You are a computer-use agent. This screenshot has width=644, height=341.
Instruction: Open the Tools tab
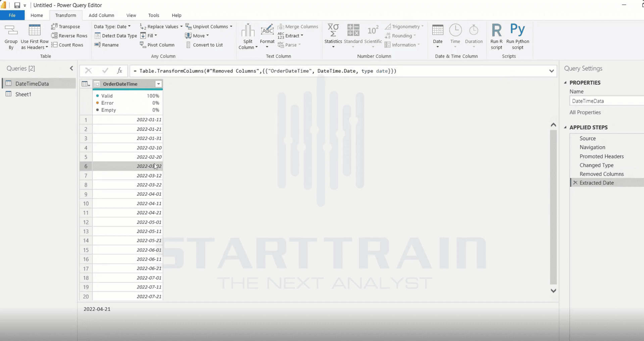154,15
